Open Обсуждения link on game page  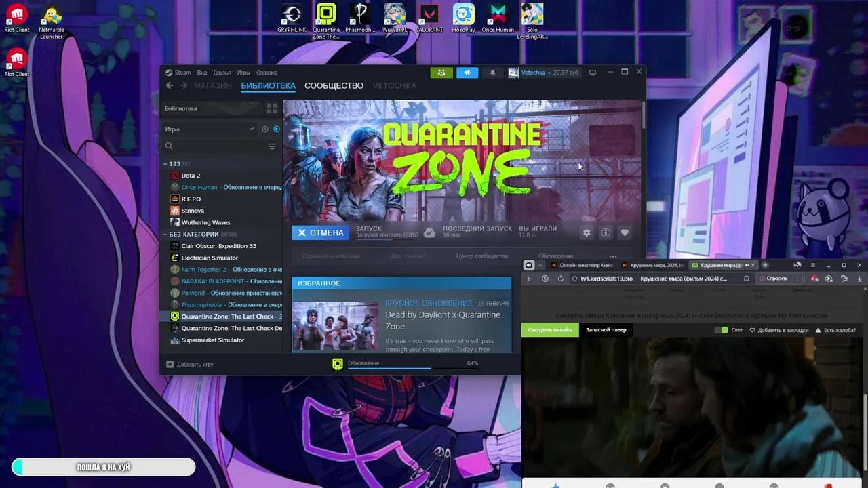(555, 256)
